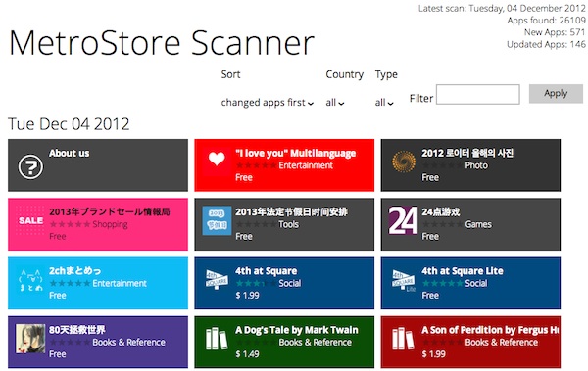Open the 4th at Square app title
Viewport: 588px width, 371px height.
tap(266, 270)
